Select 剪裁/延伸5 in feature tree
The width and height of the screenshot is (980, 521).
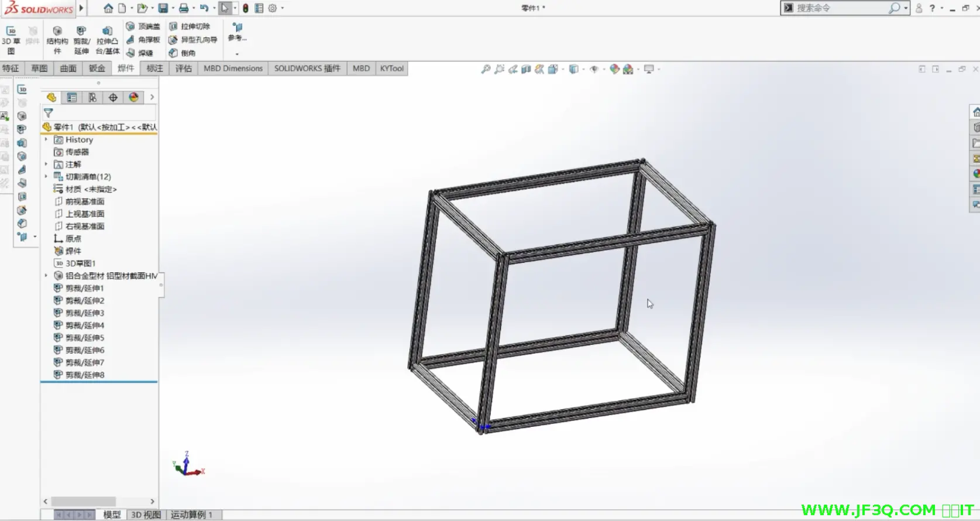click(x=84, y=338)
